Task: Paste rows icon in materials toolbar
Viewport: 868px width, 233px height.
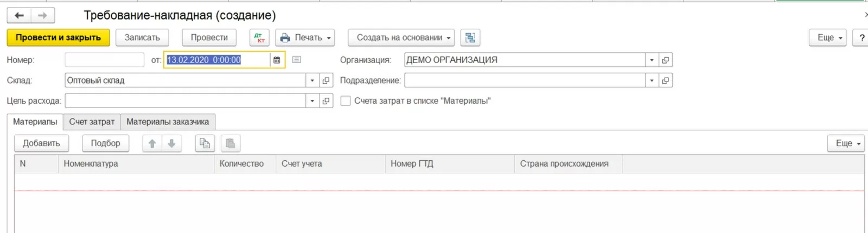Action: click(x=231, y=143)
